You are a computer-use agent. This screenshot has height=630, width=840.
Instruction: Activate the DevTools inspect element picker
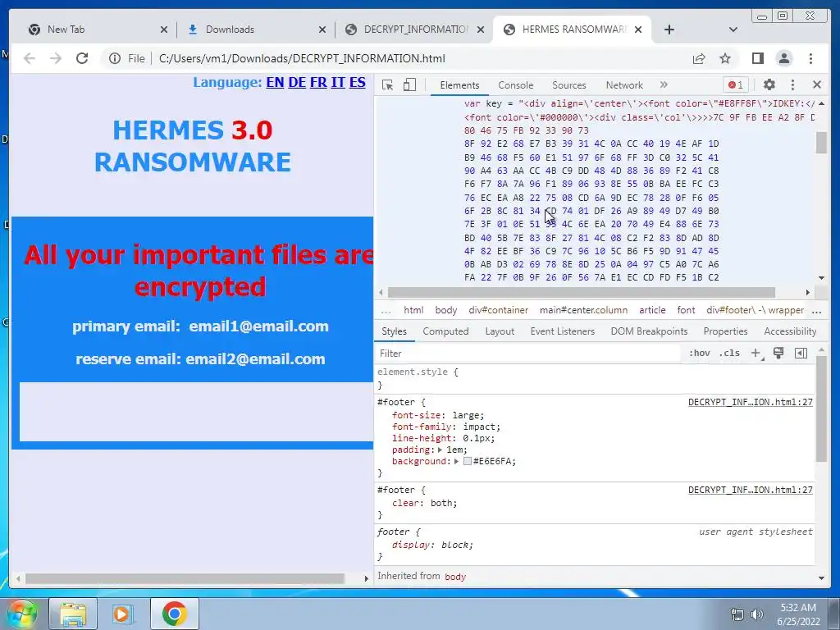pyautogui.click(x=388, y=84)
